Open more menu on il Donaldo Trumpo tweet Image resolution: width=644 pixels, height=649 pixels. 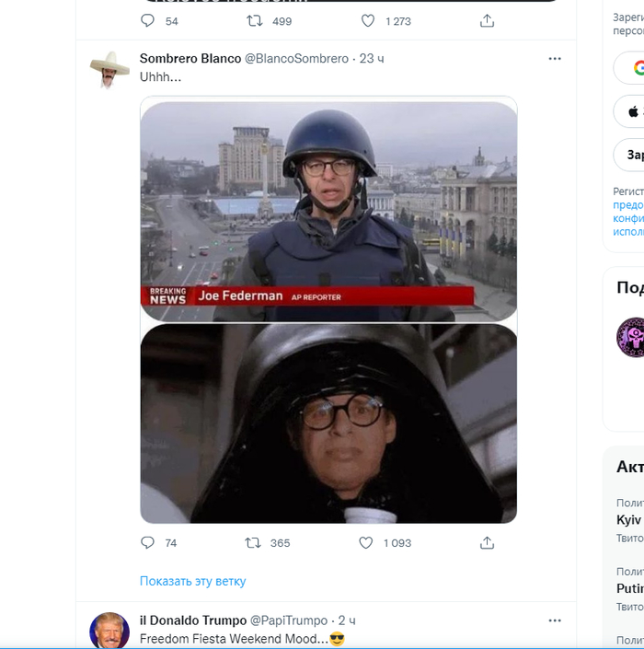tap(554, 620)
